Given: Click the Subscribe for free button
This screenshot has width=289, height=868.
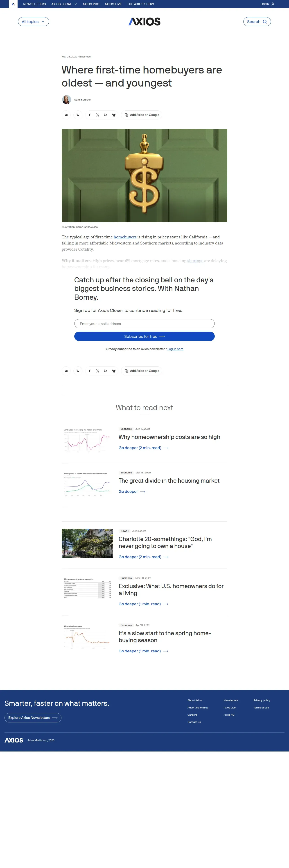Looking at the screenshot, I should click(x=144, y=336).
